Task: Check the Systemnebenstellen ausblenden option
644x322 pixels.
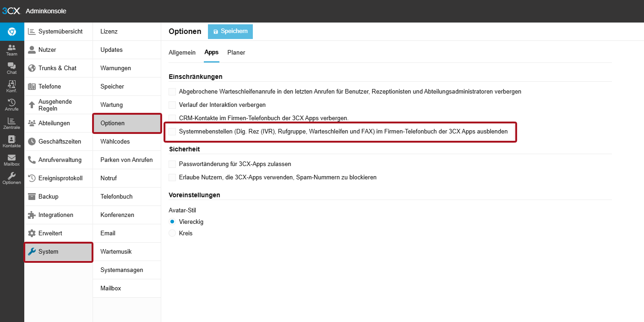Action: [x=172, y=132]
